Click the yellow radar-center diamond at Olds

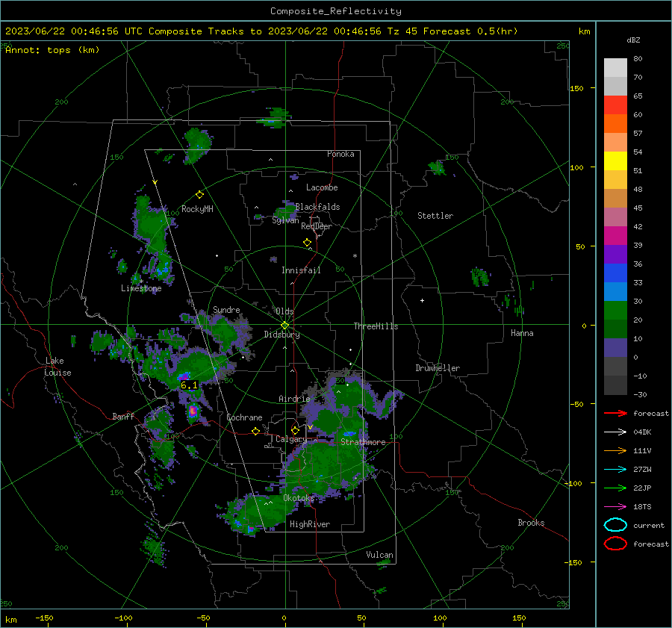[x=284, y=326]
